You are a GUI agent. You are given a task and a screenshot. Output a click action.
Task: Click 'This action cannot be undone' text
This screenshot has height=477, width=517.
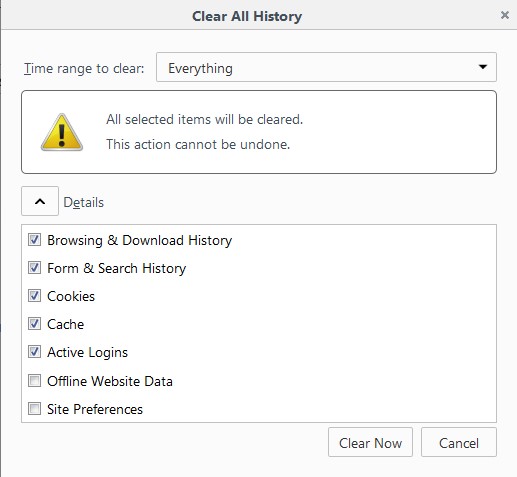[198, 144]
